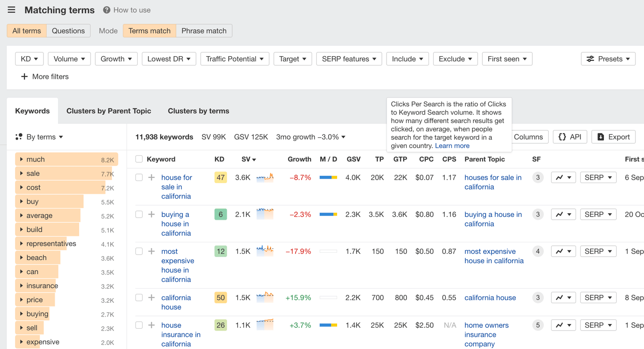Expand the much term group in the sidebar
644x349 pixels.
tap(22, 159)
